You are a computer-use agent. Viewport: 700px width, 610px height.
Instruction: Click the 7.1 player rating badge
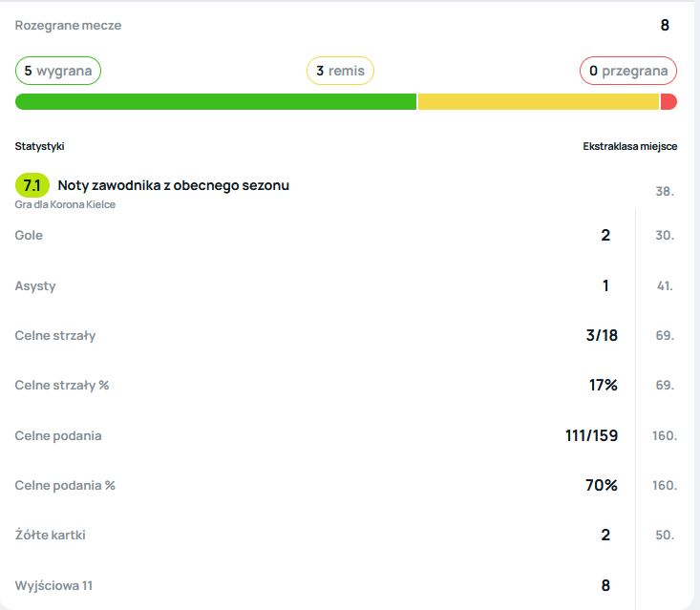pyautogui.click(x=32, y=185)
